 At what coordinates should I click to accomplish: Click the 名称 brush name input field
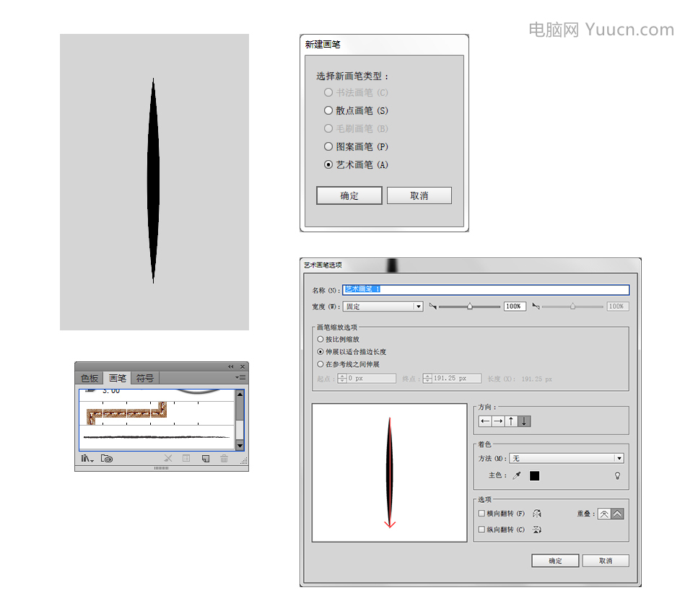point(486,290)
